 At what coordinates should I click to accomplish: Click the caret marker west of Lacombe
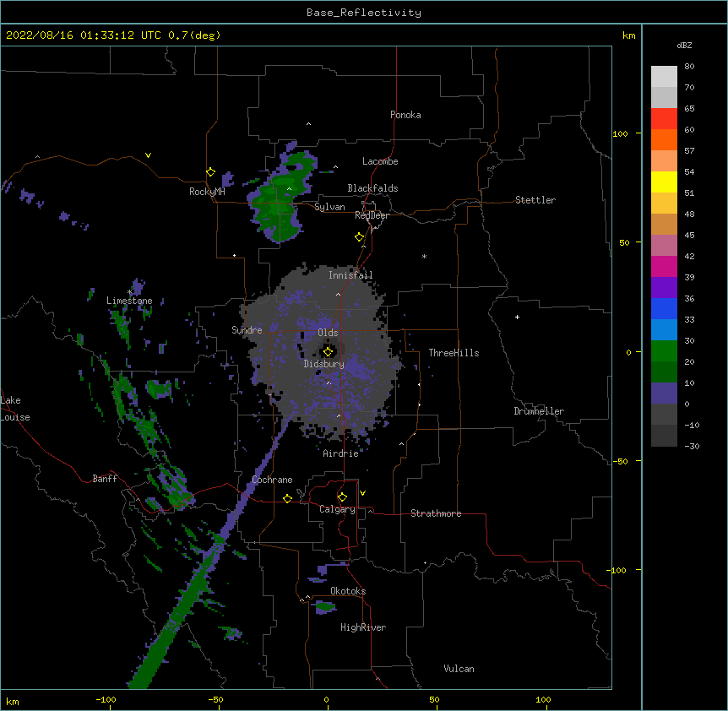coord(335,167)
